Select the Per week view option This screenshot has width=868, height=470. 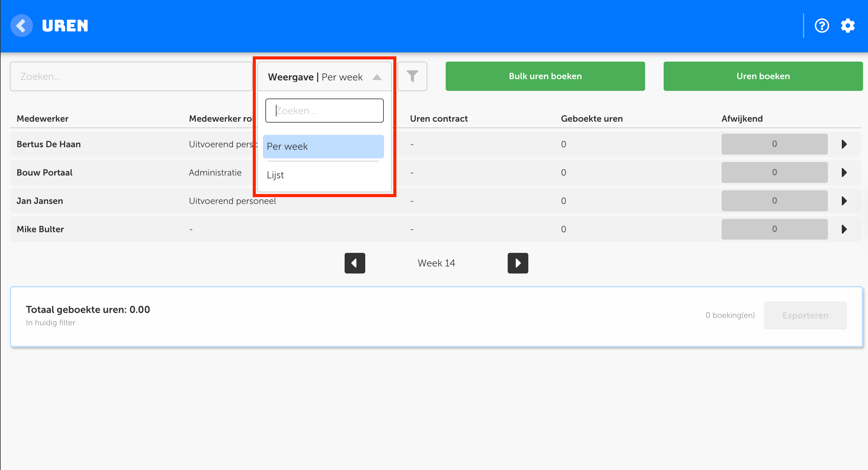tap(323, 147)
